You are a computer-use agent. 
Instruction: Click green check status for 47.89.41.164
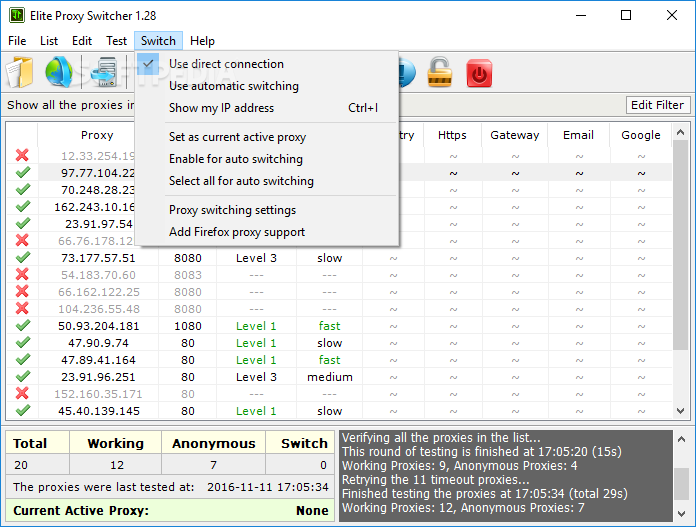(x=23, y=360)
